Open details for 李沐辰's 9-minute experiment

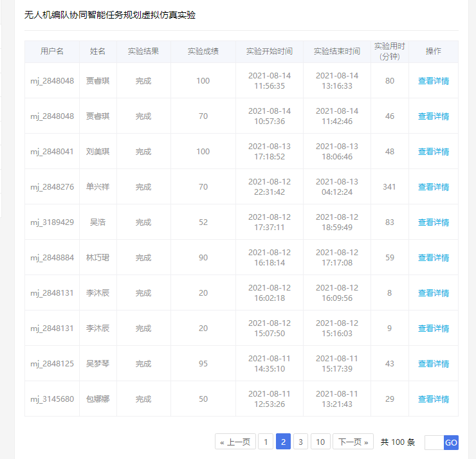click(x=433, y=328)
